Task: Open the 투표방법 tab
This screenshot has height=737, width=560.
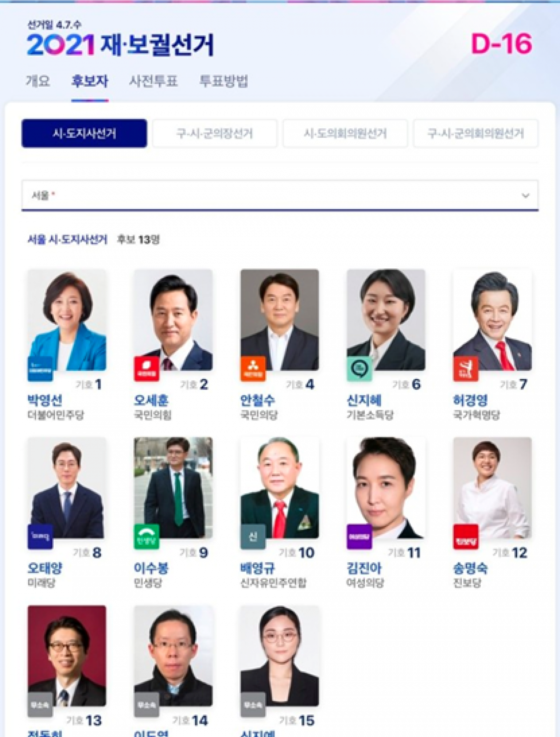Action: (x=224, y=81)
